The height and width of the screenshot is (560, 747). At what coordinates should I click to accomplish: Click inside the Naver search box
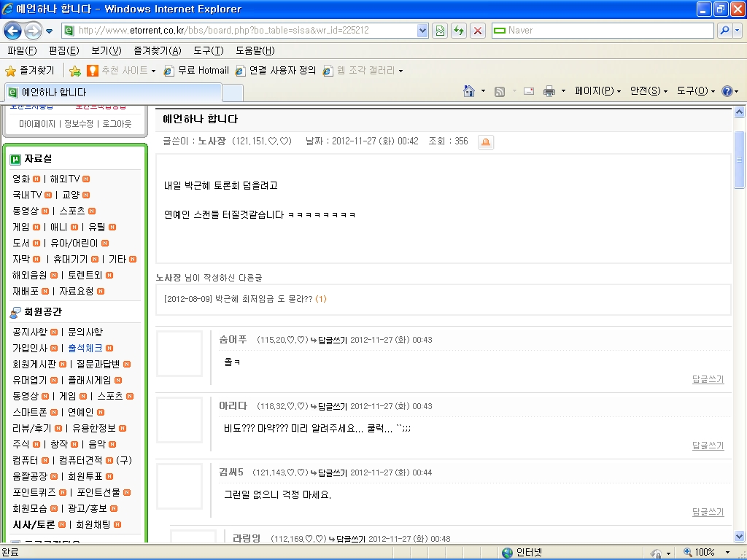[x=602, y=31]
